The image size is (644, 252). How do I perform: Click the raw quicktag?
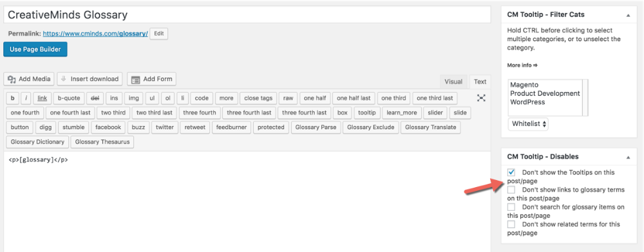[289, 98]
